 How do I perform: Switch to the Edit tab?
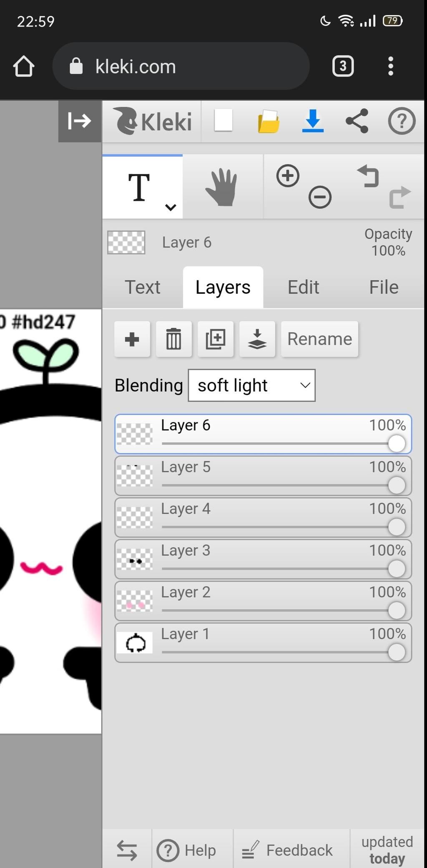click(303, 287)
